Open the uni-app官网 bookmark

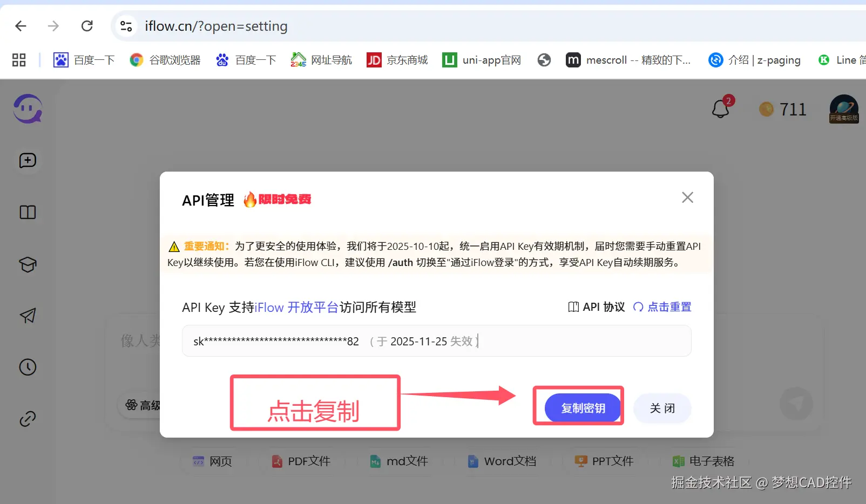tap(481, 60)
